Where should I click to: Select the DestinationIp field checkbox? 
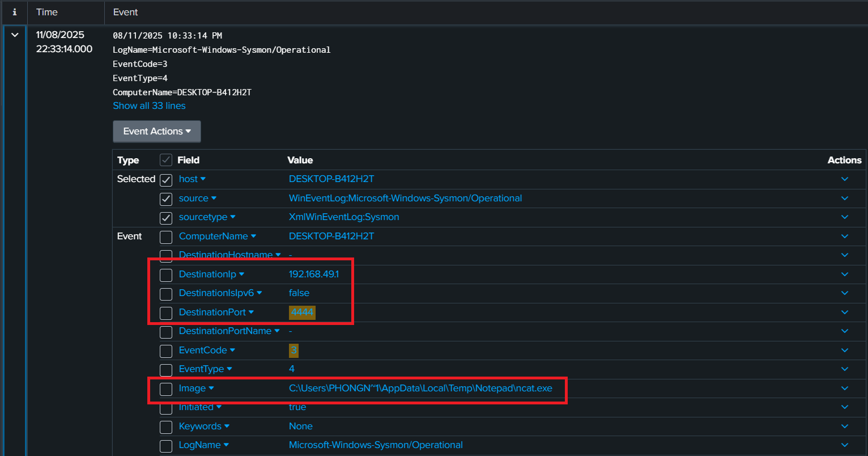pyautogui.click(x=166, y=275)
